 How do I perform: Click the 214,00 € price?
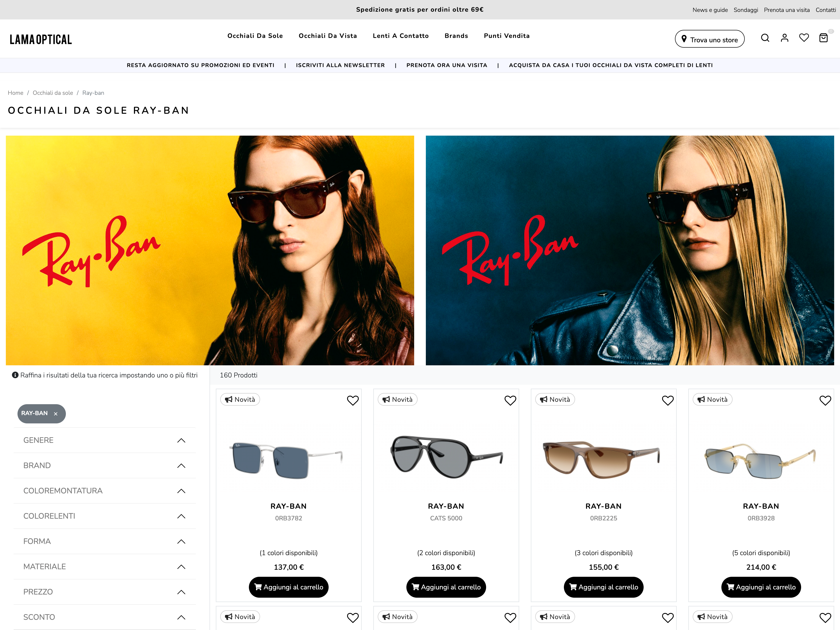[x=761, y=567]
